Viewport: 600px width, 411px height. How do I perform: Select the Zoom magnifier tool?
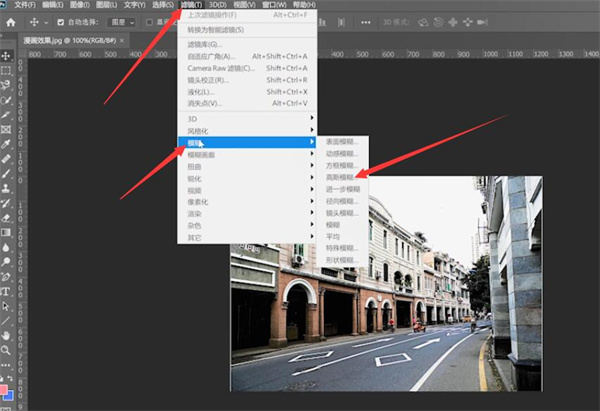pyautogui.click(x=6, y=350)
